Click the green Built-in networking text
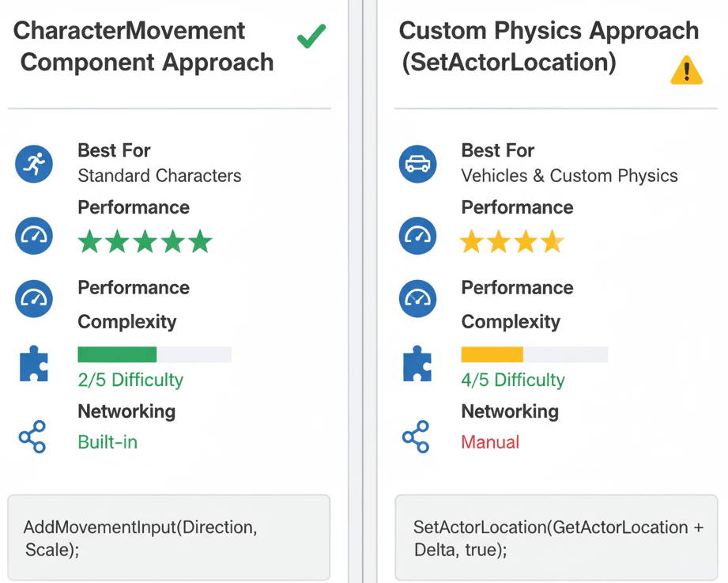Image resolution: width=728 pixels, height=583 pixels. click(x=108, y=442)
